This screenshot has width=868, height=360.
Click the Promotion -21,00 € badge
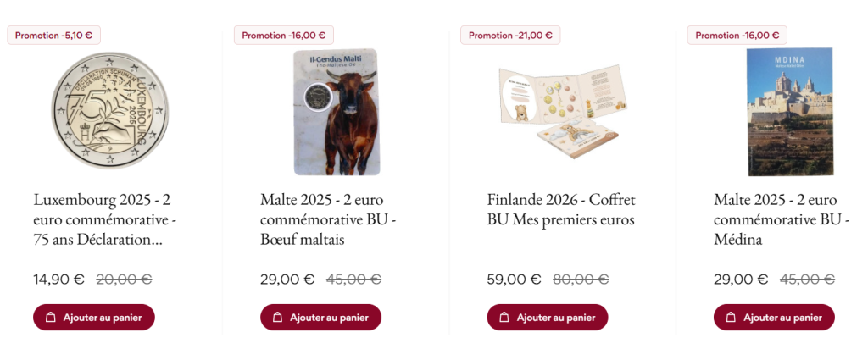coord(510,36)
